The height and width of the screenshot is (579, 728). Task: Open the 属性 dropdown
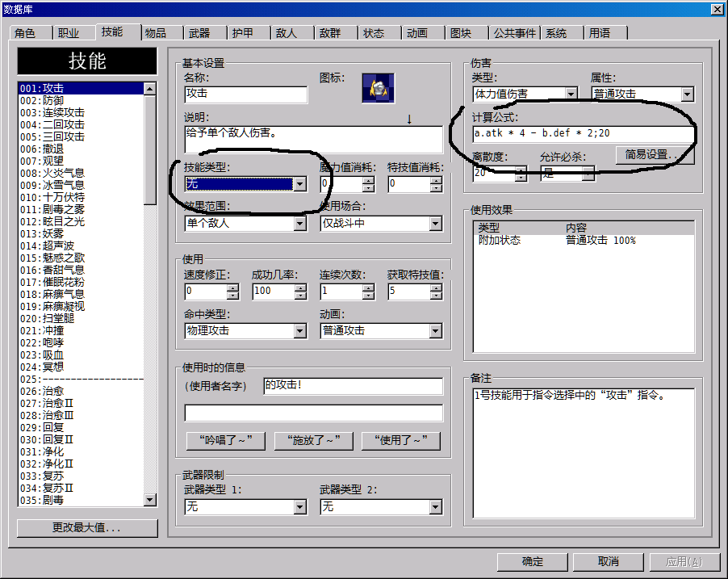point(687,94)
